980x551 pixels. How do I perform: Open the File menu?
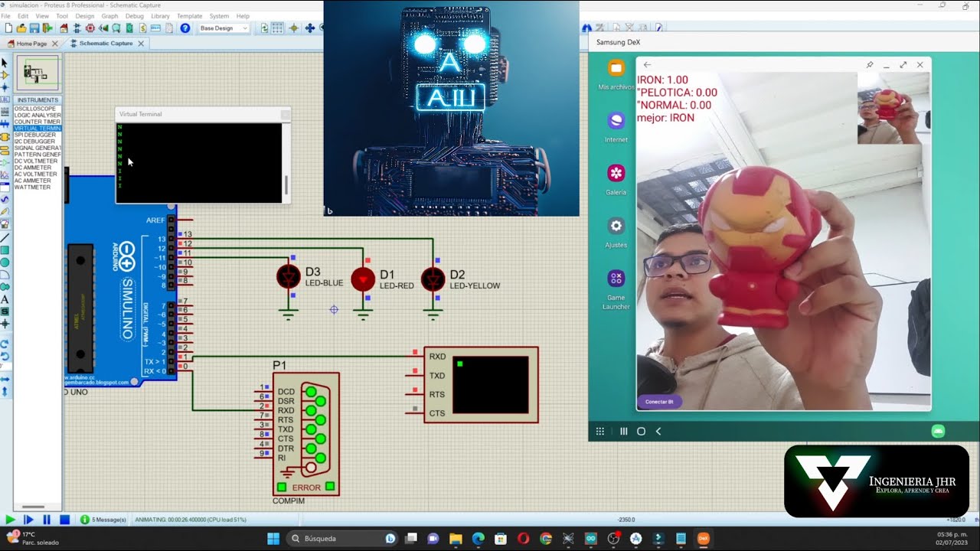pyautogui.click(x=5, y=16)
